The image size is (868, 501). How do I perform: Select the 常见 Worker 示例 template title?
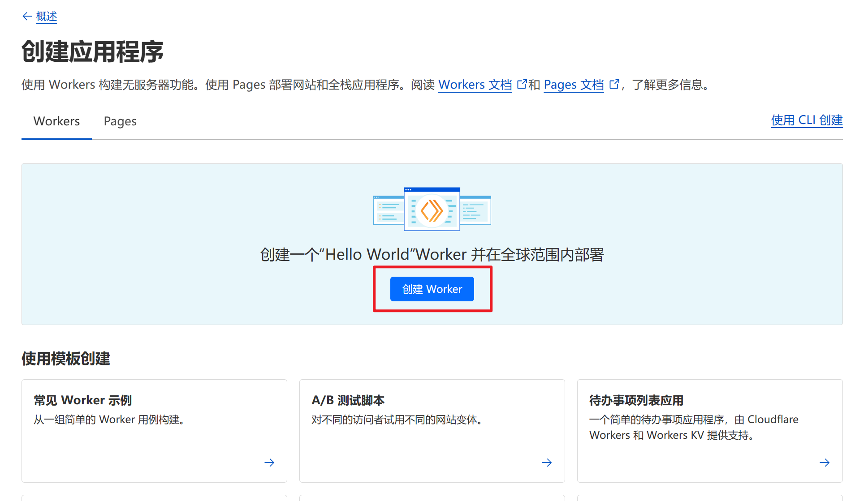(83, 400)
